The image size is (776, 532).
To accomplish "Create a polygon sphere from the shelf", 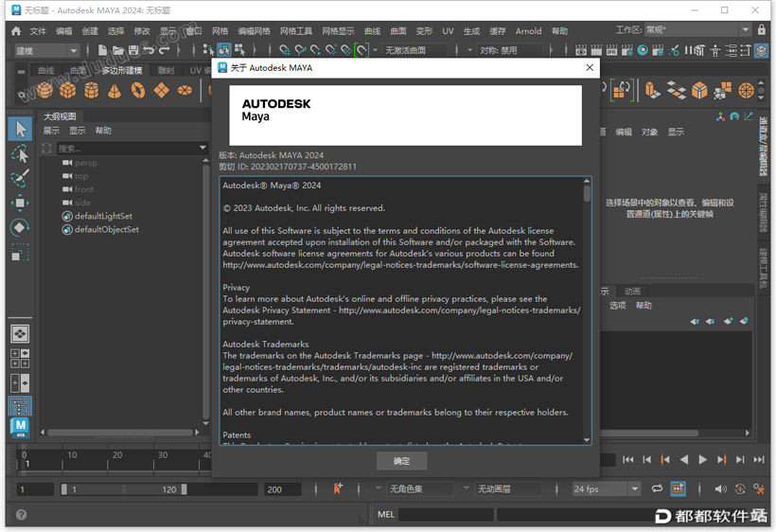I will (44, 91).
